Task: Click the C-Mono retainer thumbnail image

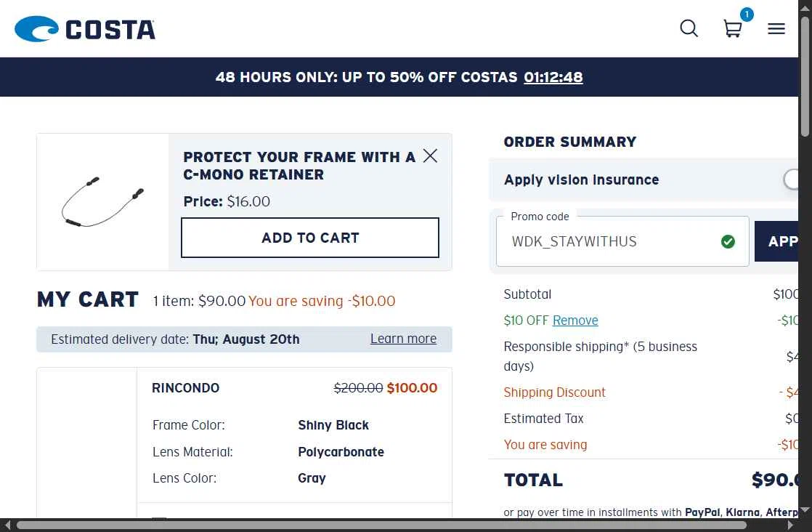Action: (x=102, y=202)
